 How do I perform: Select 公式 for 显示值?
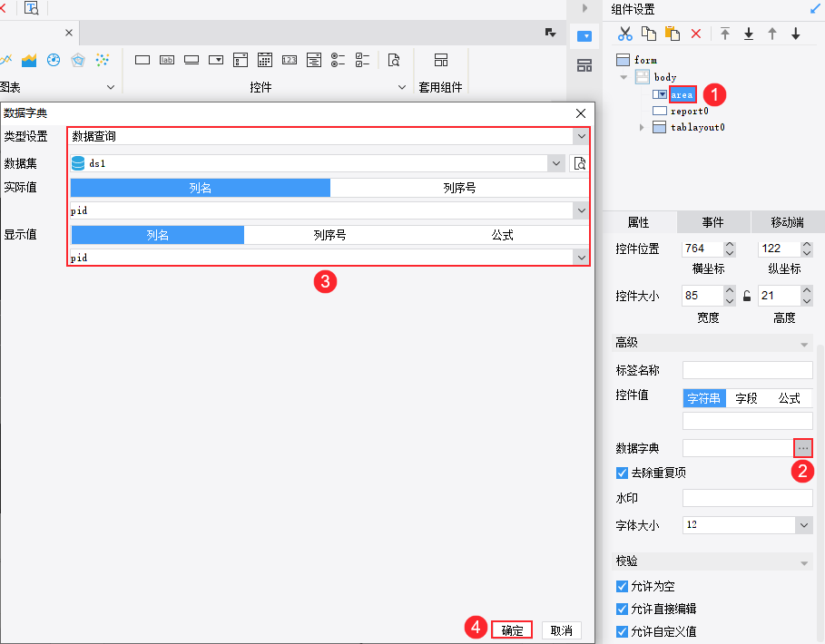tap(502, 235)
